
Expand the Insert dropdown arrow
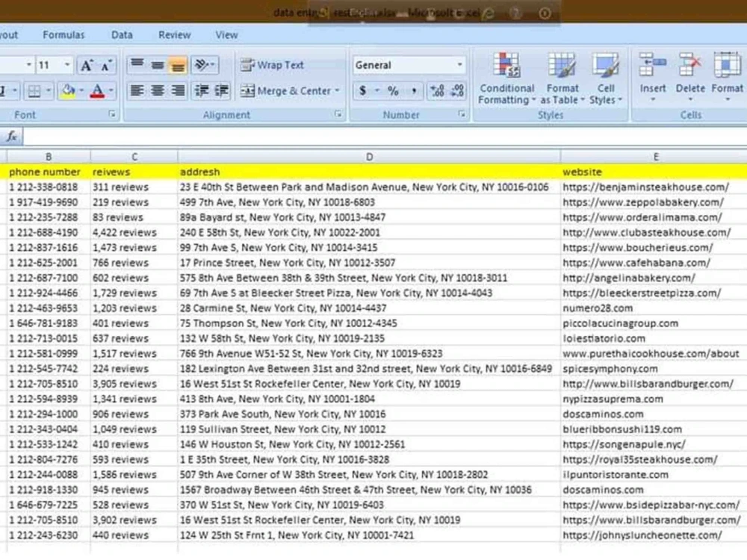pyautogui.click(x=653, y=99)
